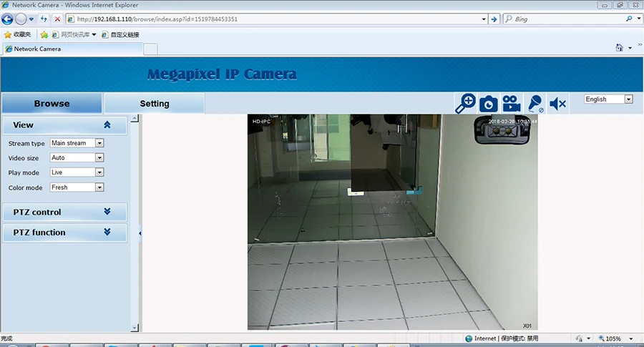Select the Network Camera browser tab

73,49
